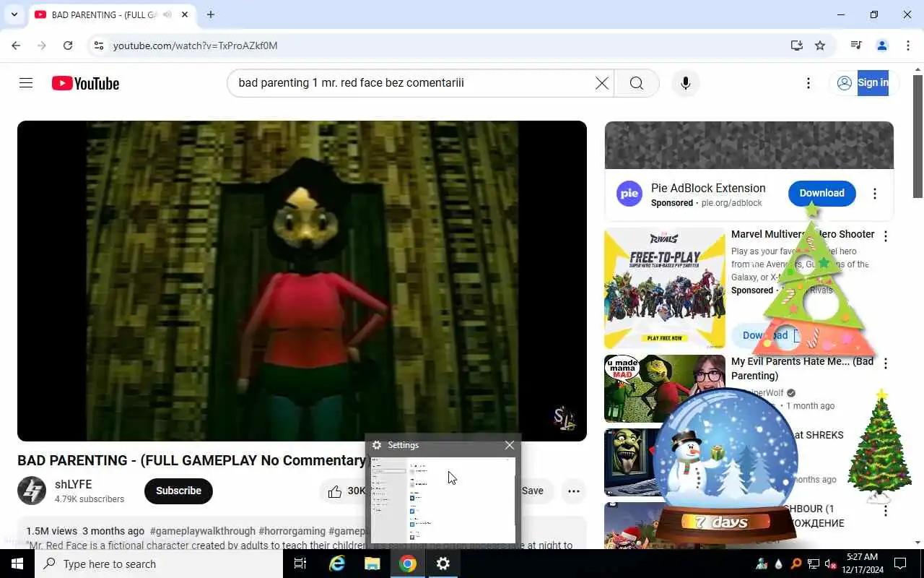Like the video with thumbs-up button
Viewport: 924px width, 578px height.
pos(345,491)
